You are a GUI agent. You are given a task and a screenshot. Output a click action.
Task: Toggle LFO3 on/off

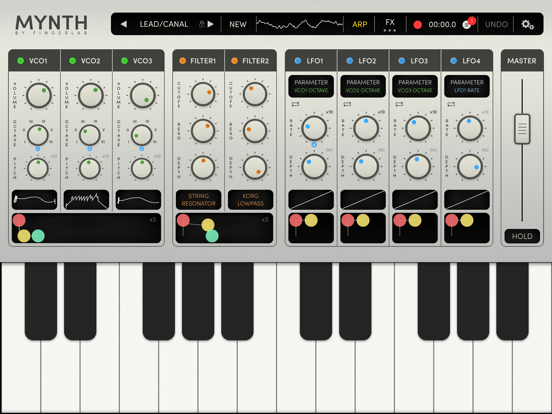pyautogui.click(x=402, y=61)
